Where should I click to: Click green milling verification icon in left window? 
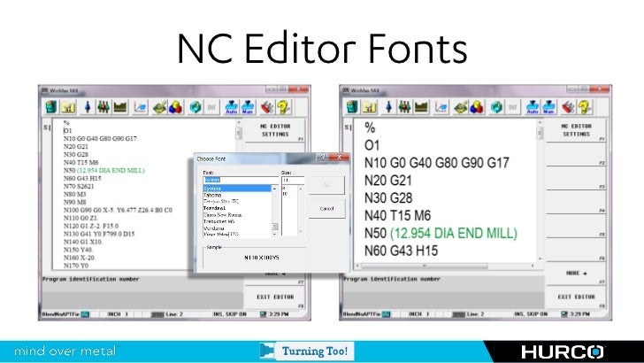coord(160,107)
